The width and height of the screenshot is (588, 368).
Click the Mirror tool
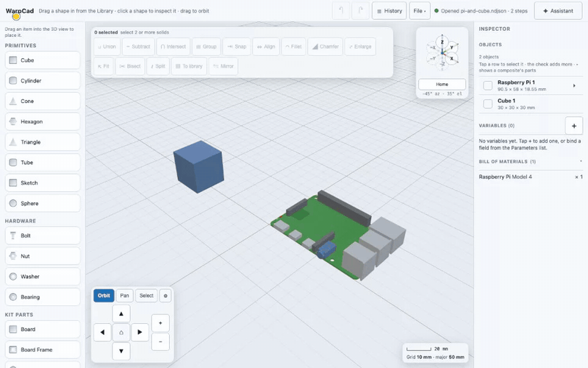[x=223, y=66]
